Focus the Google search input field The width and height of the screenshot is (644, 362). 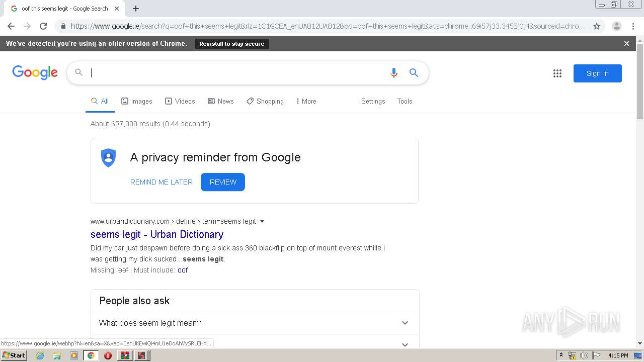pyautogui.click(x=236, y=73)
